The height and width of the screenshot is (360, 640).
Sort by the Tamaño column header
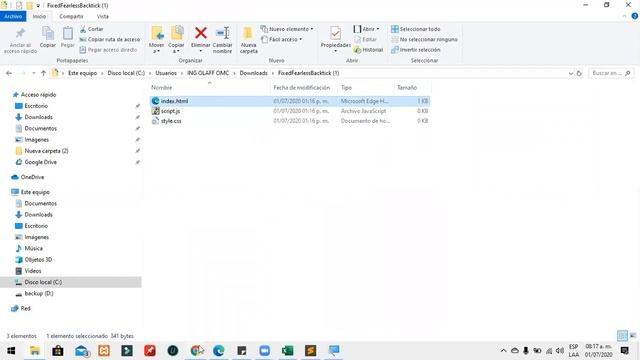[x=407, y=87]
